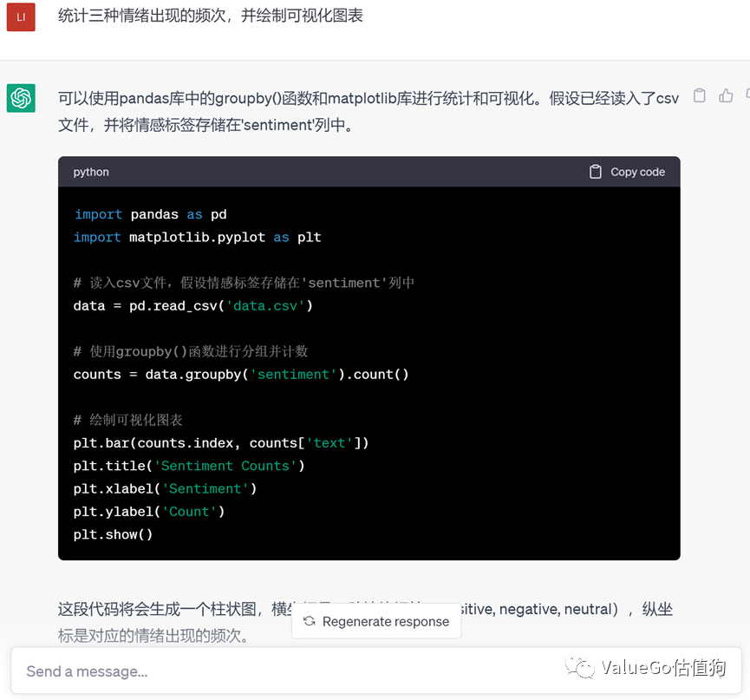Click the plt.show() code line
750x700 pixels.
(x=113, y=534)
